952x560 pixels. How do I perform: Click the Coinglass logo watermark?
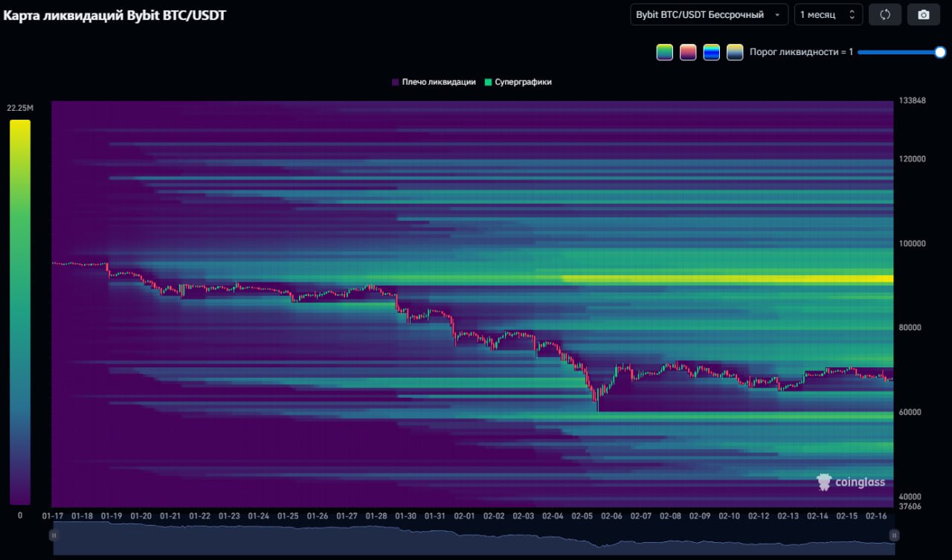851,482
